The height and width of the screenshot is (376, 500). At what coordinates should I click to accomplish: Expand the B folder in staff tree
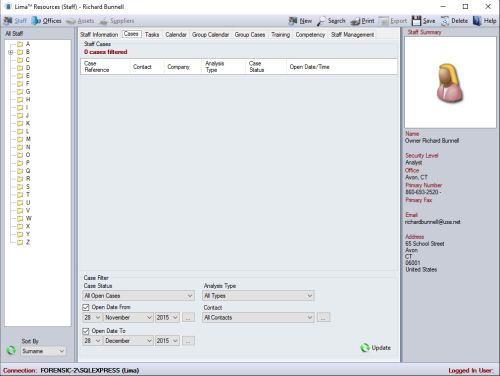click(x=11, y=52)
